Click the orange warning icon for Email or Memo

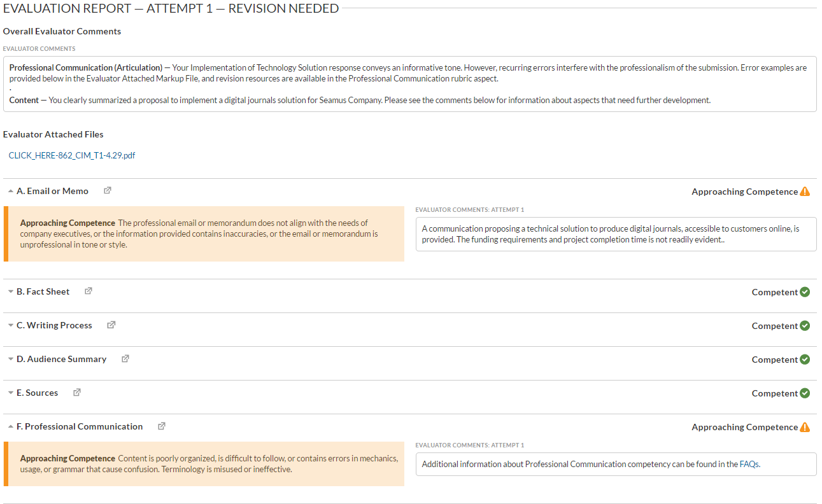coord(805,192)
